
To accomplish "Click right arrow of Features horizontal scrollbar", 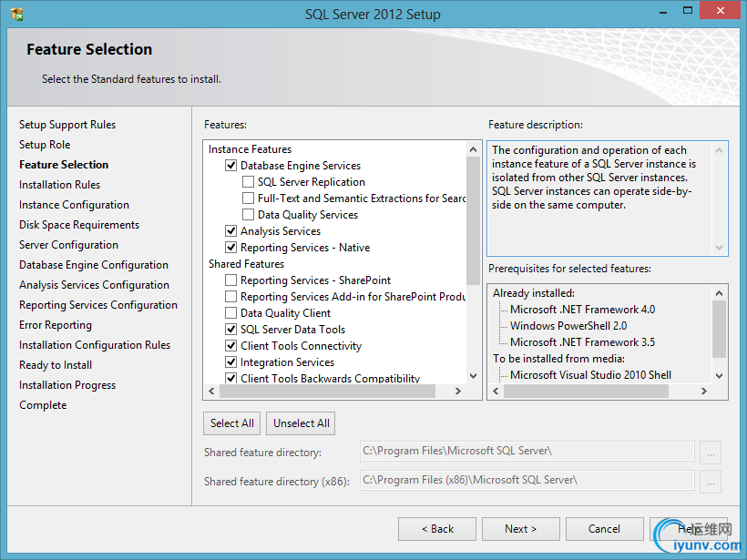I will [458, 391].
